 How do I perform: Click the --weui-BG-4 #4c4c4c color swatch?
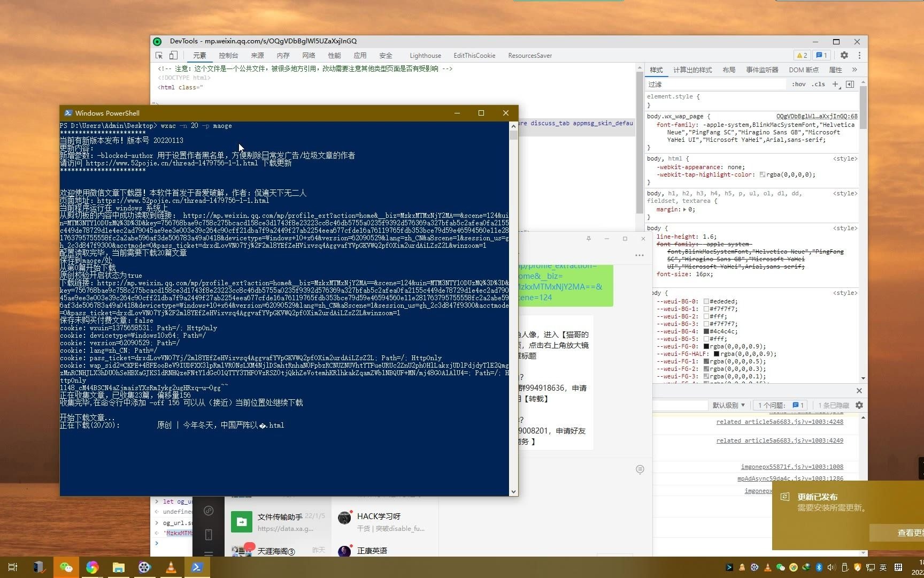click(x=706, y=331)
